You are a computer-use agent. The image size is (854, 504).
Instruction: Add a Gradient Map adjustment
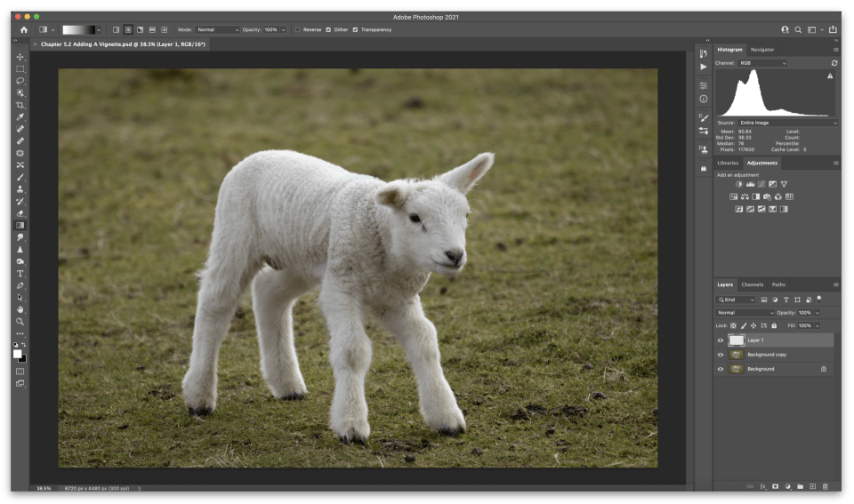click(784, 209)
